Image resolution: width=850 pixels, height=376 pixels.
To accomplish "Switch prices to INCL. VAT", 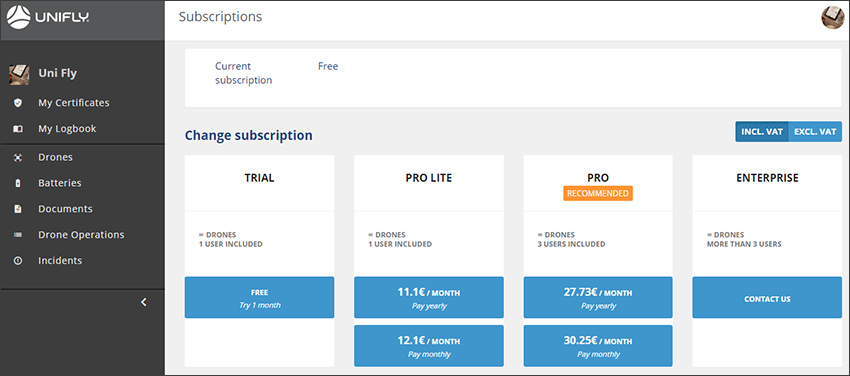I will [762, 132].
